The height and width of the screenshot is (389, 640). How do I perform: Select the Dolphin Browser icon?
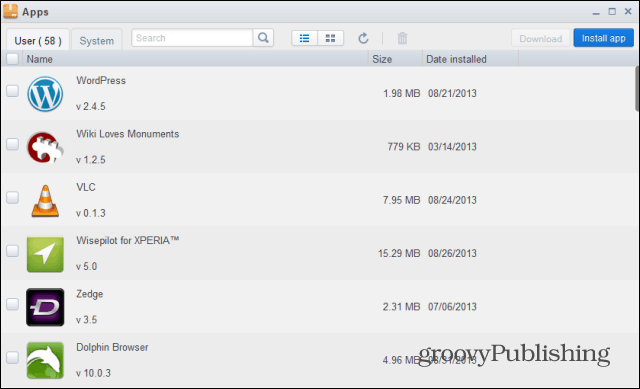pyautogui.click(x=45, y=360)
